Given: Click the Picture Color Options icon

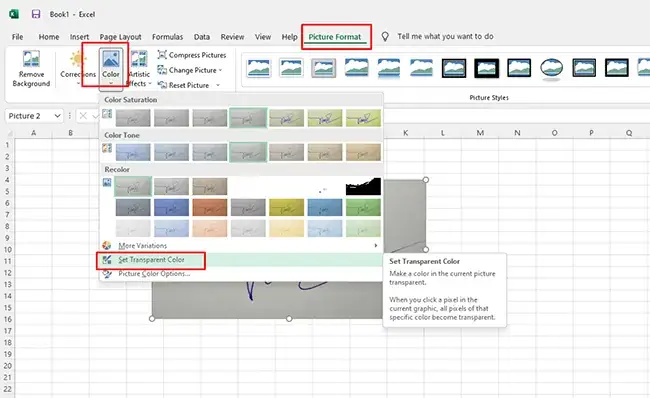Looking at the screenshot, I should [x=107, y=274].
